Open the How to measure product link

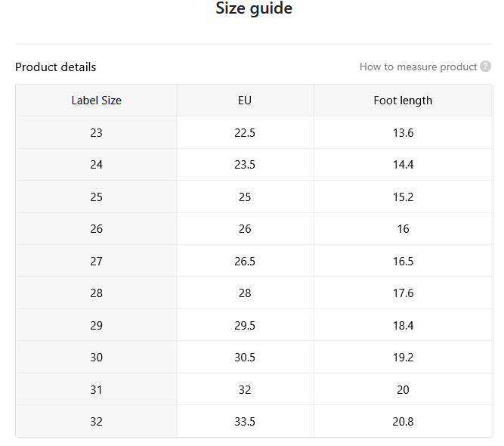click(x=418, y=67)
